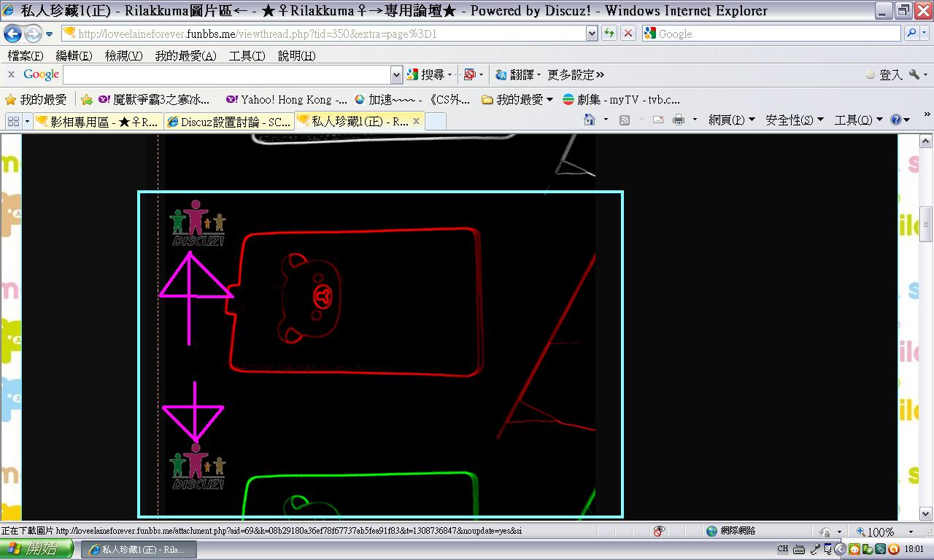
Task: Open the 網頁(P) command bar menu
Action: point(731,120)
